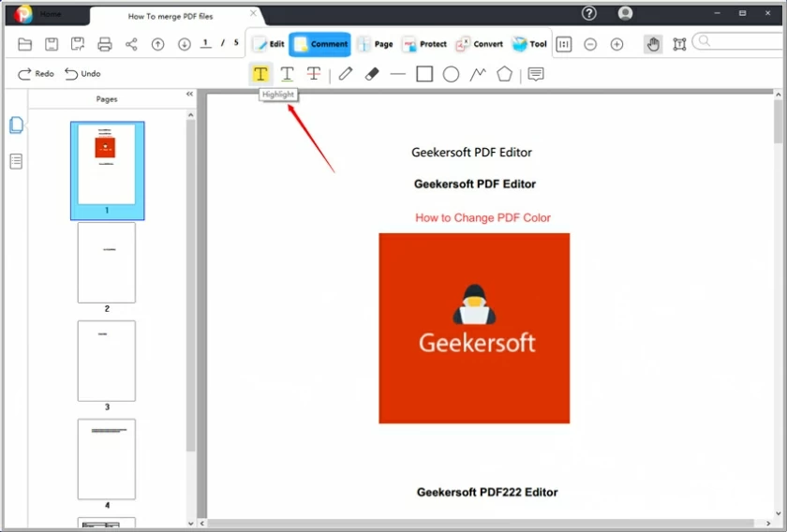787x532 pixels.
Task: Select the text selection tool icon
Action: point(679,44)
